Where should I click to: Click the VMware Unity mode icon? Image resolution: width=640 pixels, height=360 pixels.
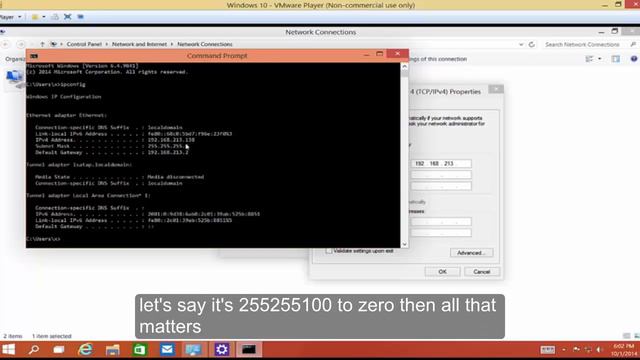80,17
